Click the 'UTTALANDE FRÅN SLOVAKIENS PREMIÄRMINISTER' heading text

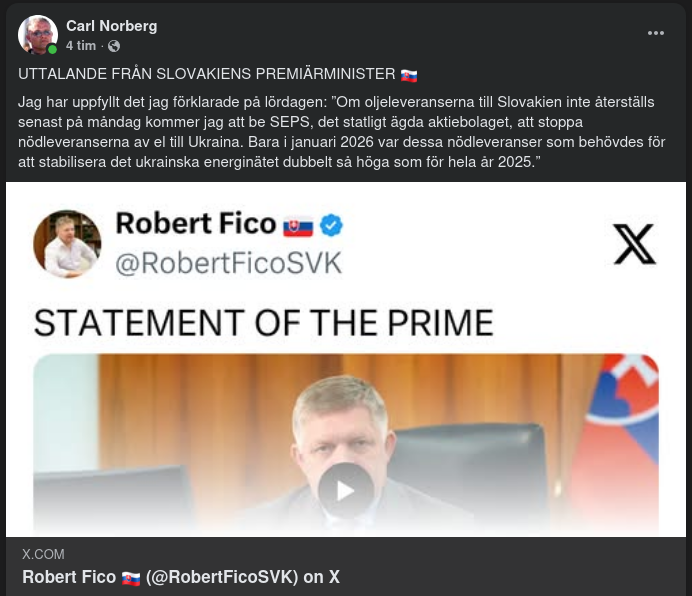coord(207,75)
